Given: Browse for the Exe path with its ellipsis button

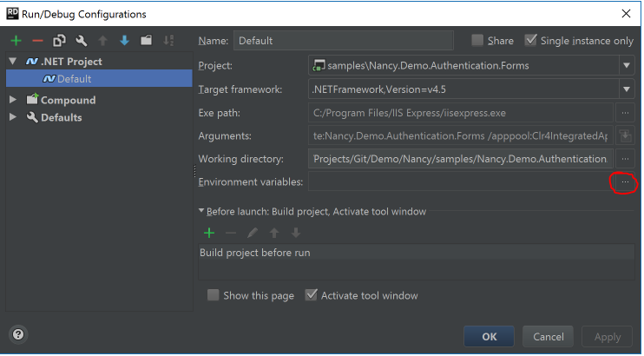Looking at the screenshot, I should [625, 113].
